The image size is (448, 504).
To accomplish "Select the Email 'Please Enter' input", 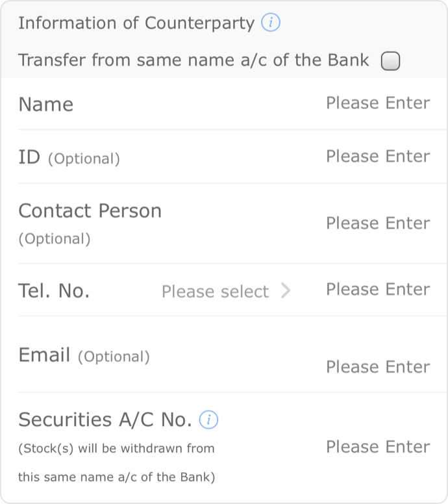I will coord(378,367).
